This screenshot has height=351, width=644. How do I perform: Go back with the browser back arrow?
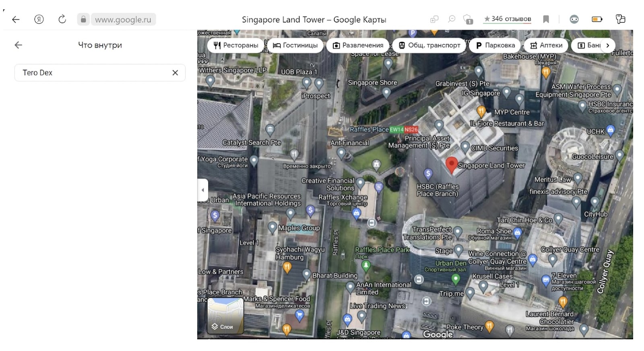point(16,19)
